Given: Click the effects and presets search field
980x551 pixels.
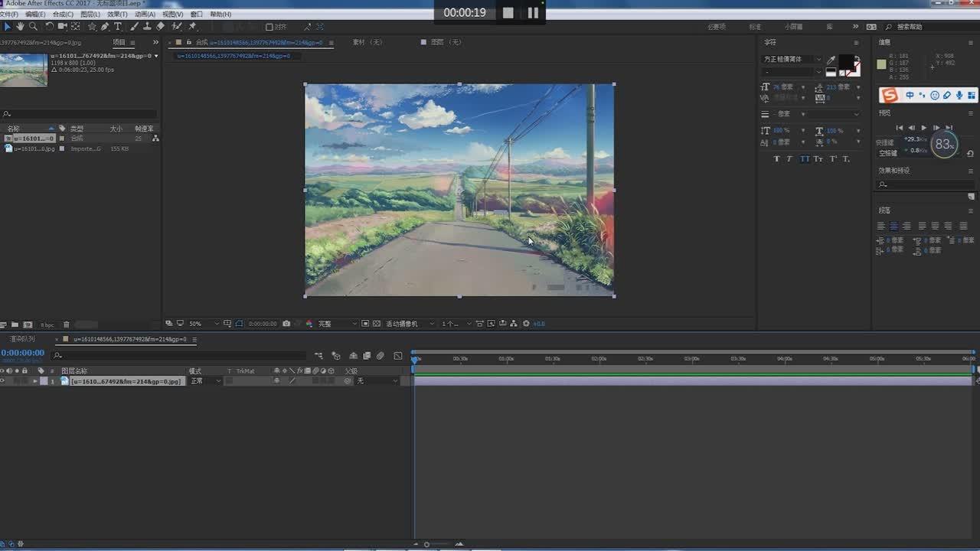Looking at the screenshot, I should tap(925, 184).
